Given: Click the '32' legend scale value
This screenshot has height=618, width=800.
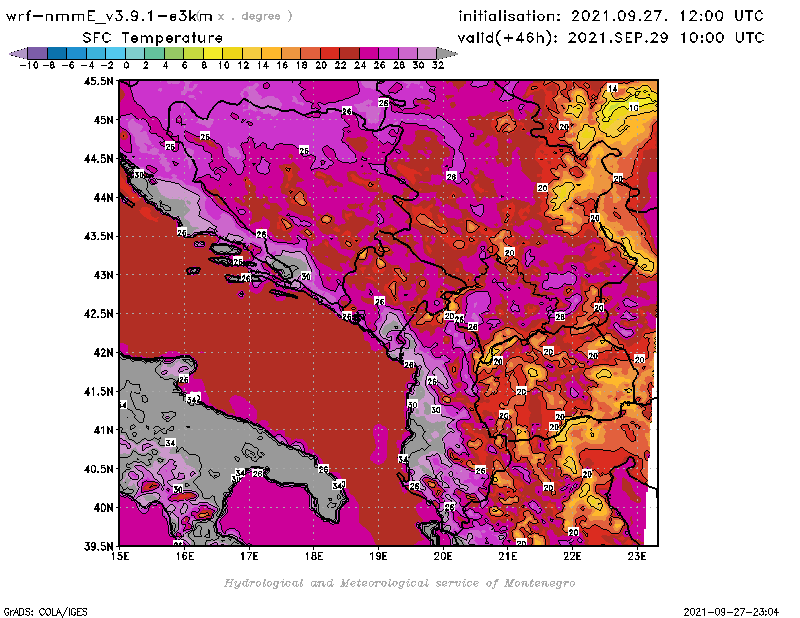Looking at the screenshot, I should [438, 65].
